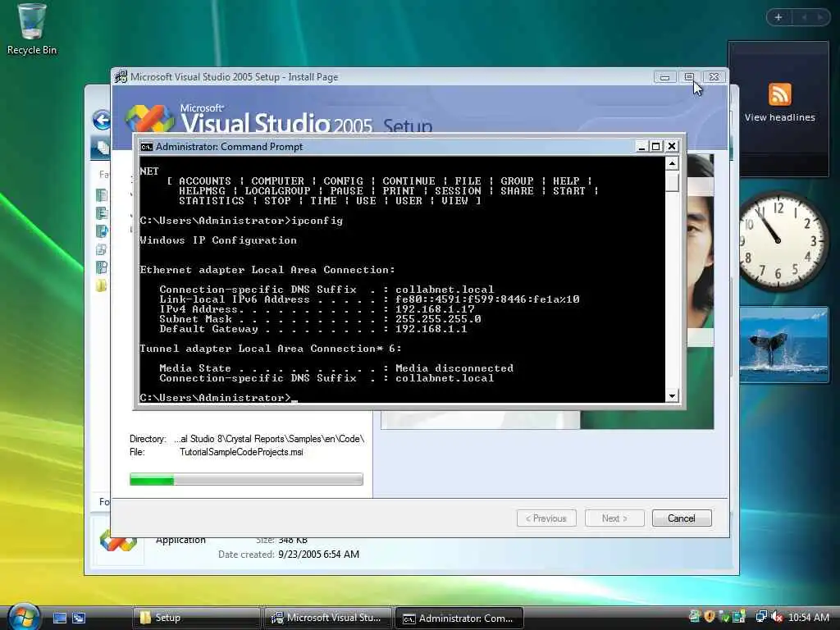Screen dimensions: 840x630
Task: Click Switch between windows quick launch icon
Action: [79, 618]
